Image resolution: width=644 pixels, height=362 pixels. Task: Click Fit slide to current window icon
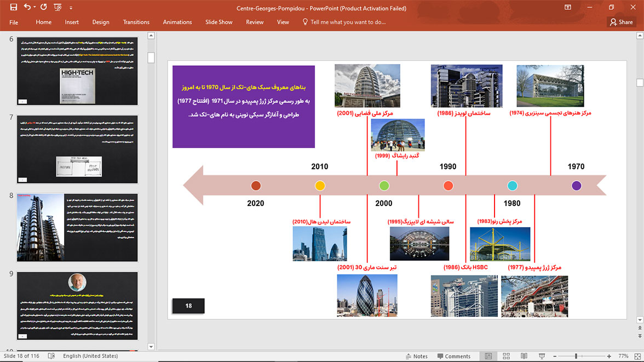(x=637, y=356)
